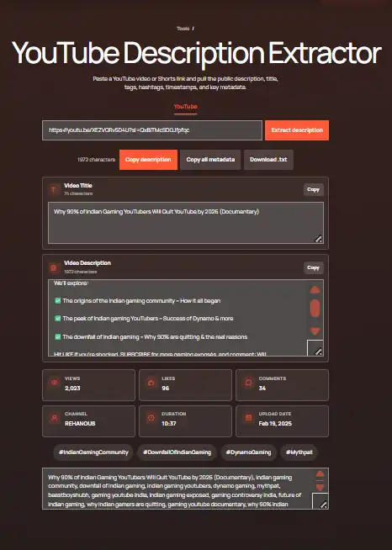The width and height of the screenshot is (392, 550).
Task: Click the Channel person icon
Action: [x=55, y=418]
